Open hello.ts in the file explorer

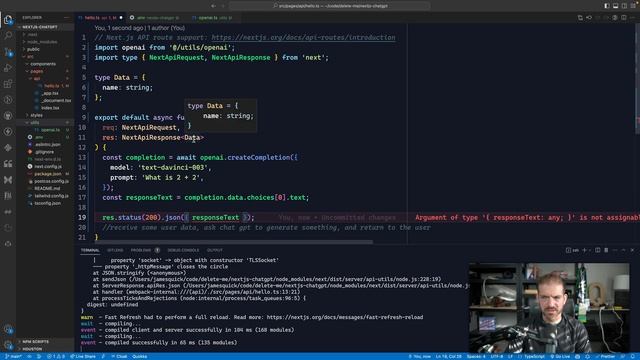pyautogui.click(x=45, y=86)
